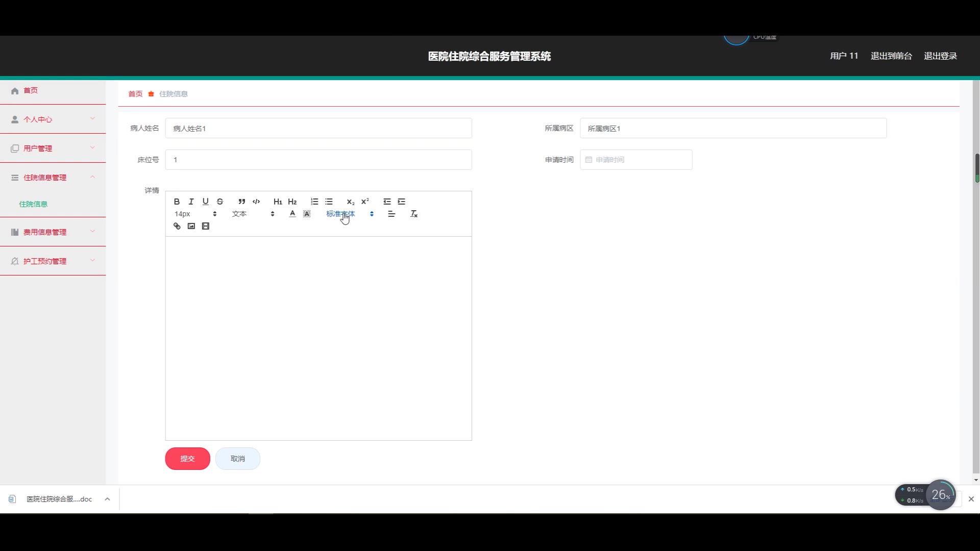Click the insert link icon
Viewport: 980px width, 551px height.
[x=177, y=226]
